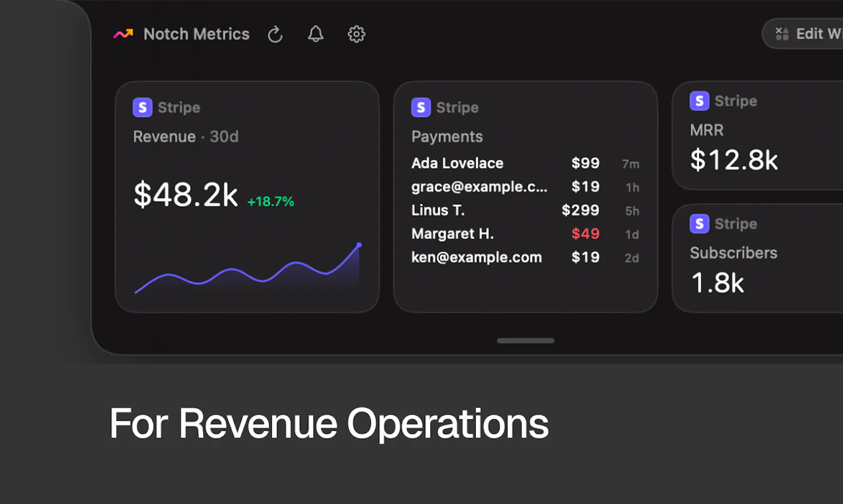Viewport: 843px width, 504px height.
Task: Click Stripe icon on Subscribers widget
Action: pos(699,224)
